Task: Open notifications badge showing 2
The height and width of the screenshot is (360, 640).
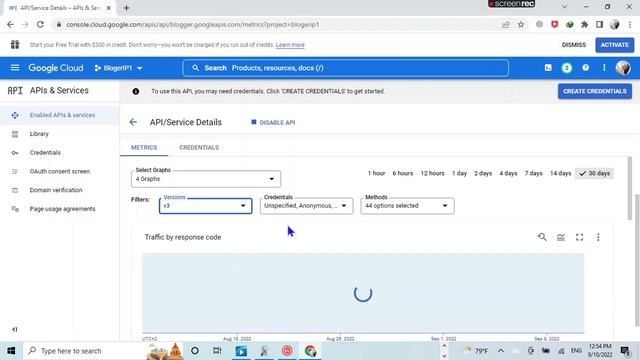Action: click(x=567, y=68)
